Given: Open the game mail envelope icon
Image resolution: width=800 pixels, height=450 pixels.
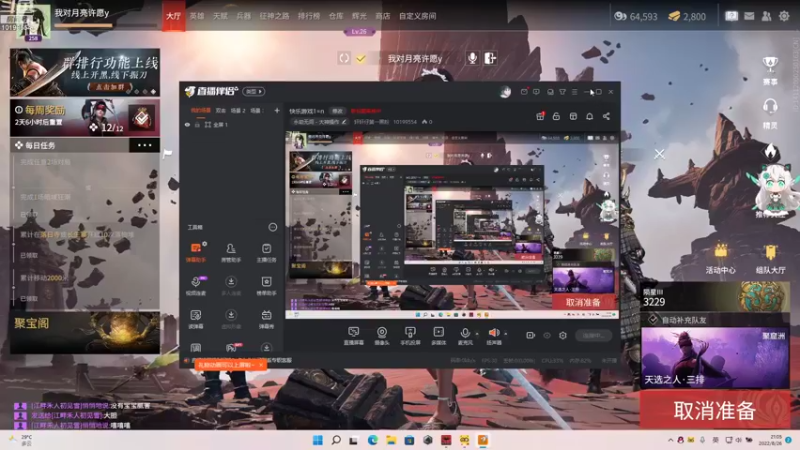Looking at the screenshot, I should pos(749,16).
